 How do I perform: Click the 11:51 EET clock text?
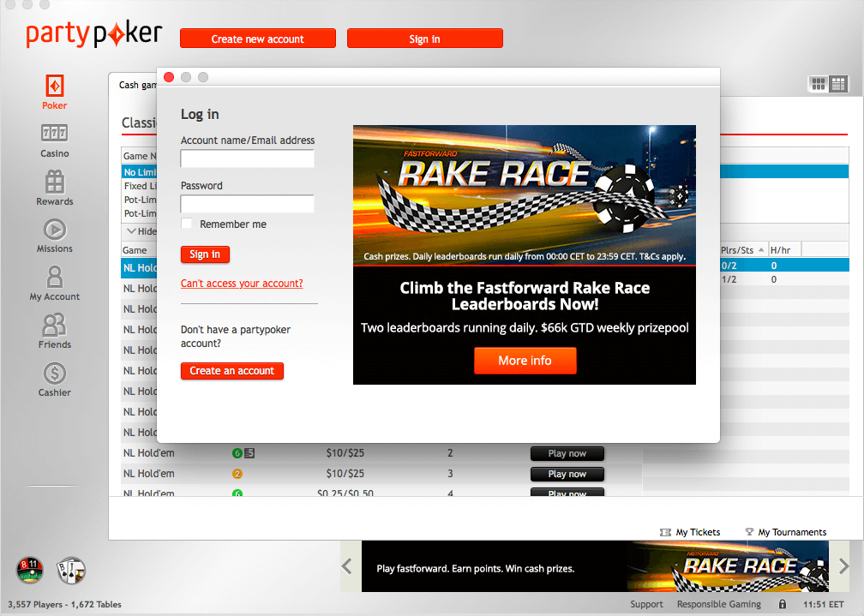tap(823, 604)
